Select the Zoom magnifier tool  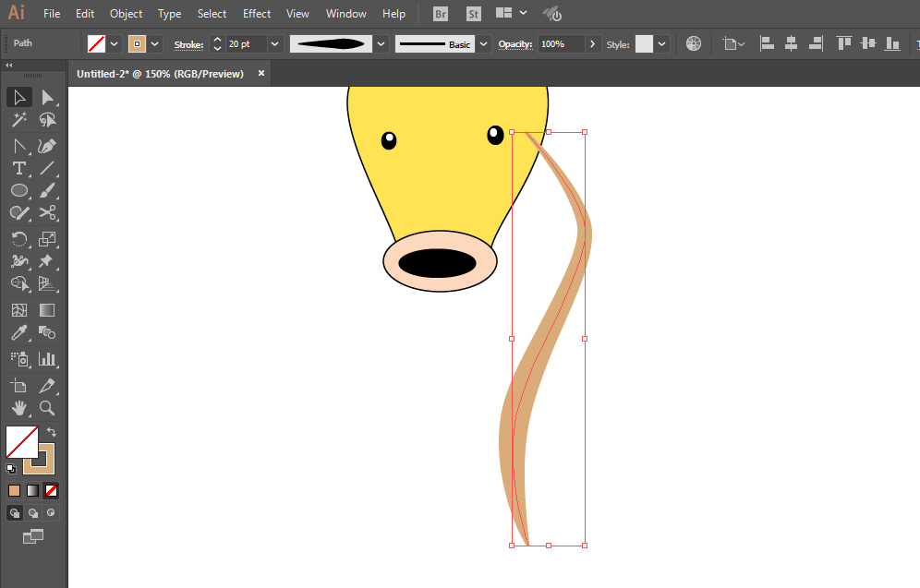click(47, 407)
